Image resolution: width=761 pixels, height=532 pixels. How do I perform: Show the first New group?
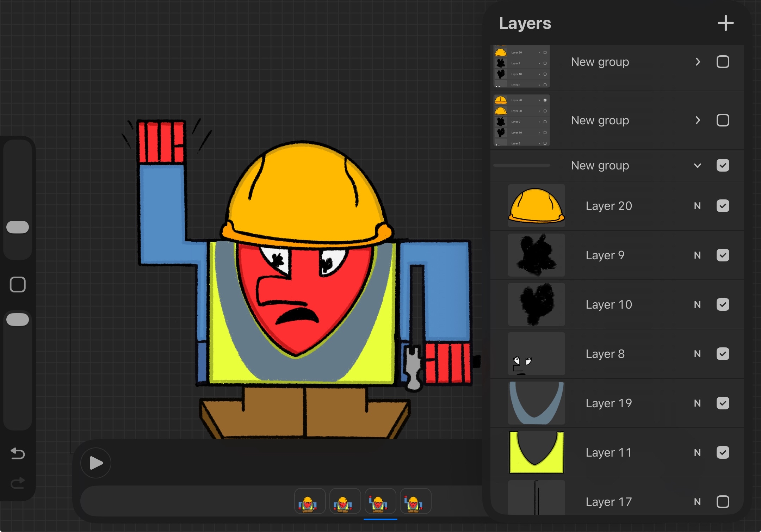coord(723,62)
